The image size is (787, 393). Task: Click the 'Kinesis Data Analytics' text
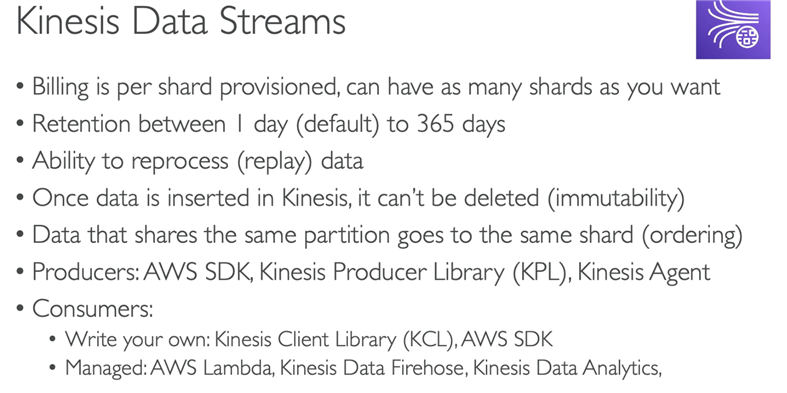click(565, 368)
